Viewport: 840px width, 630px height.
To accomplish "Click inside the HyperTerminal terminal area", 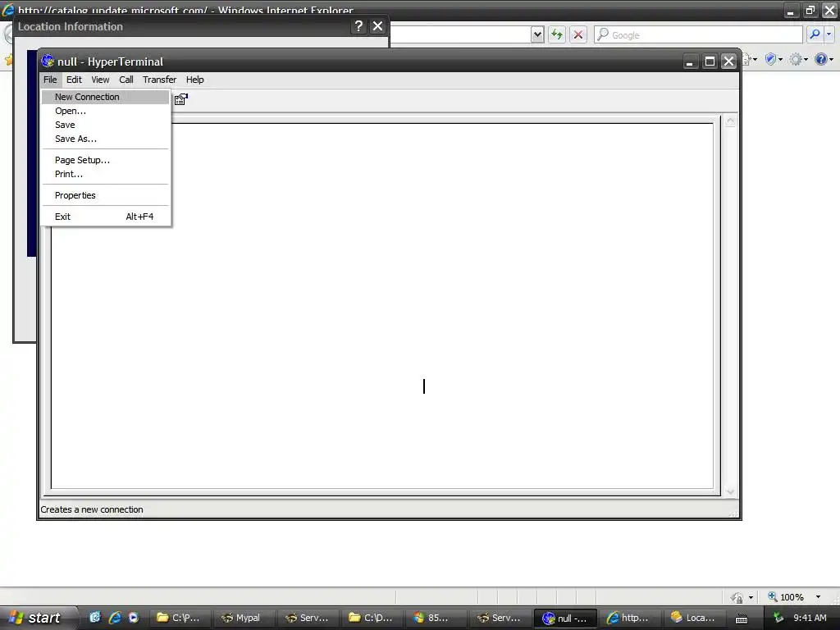I will [x=382, y=305].
